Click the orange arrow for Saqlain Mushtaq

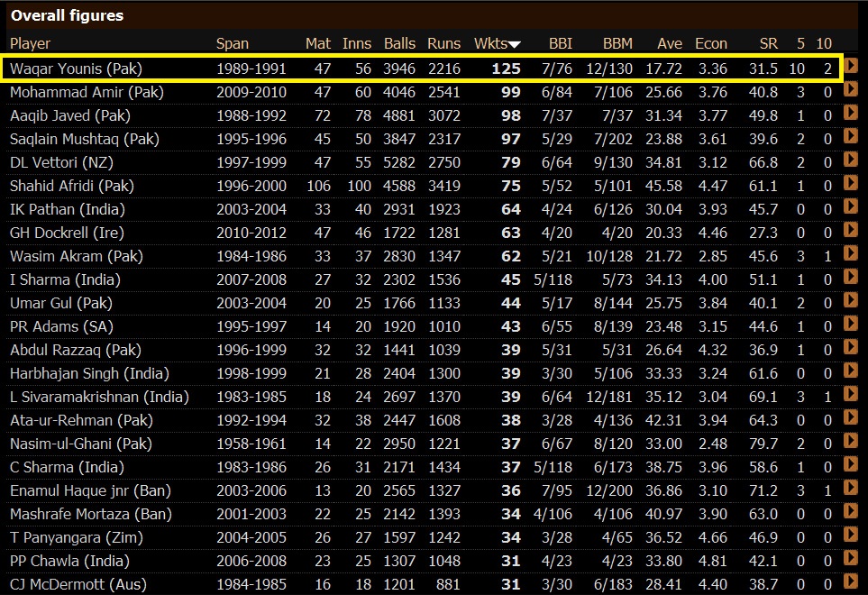(x=851, y=136)
